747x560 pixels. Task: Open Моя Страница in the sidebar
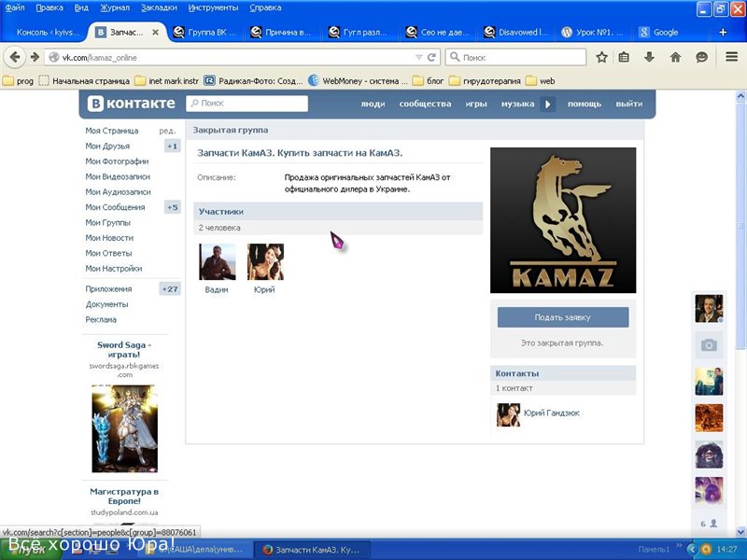tap(112, 131)
